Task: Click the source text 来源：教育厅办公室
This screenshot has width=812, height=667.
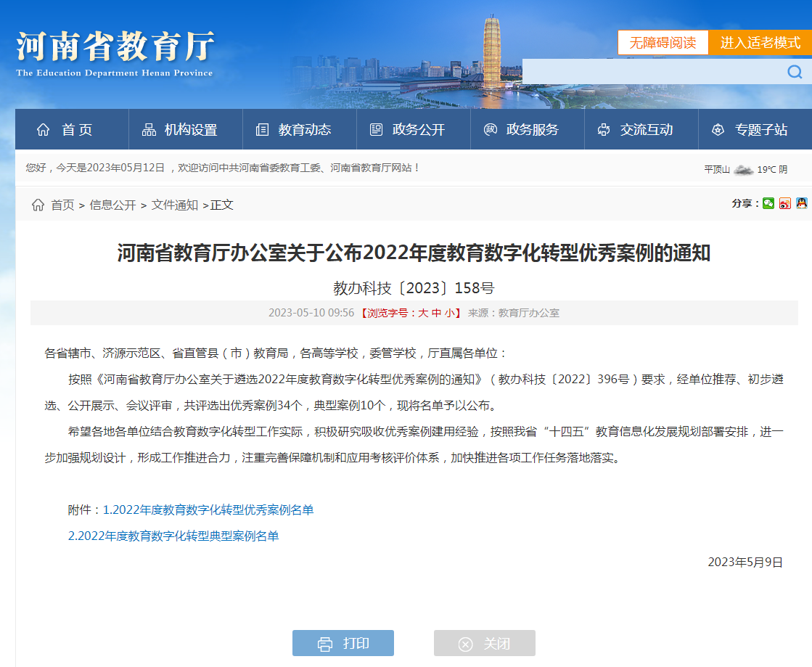Action: (x=514, y=313)
